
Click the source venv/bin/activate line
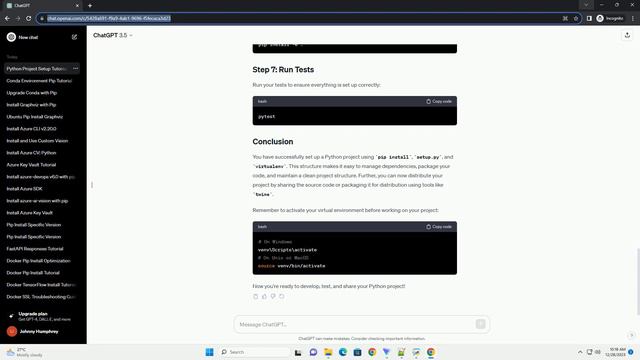pos(291,266)
